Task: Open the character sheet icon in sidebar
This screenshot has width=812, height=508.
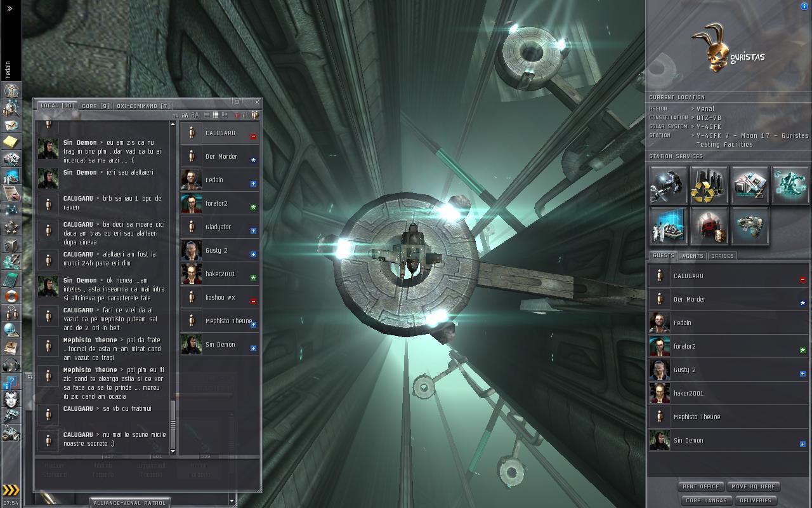Action: [x=11, y=91]
